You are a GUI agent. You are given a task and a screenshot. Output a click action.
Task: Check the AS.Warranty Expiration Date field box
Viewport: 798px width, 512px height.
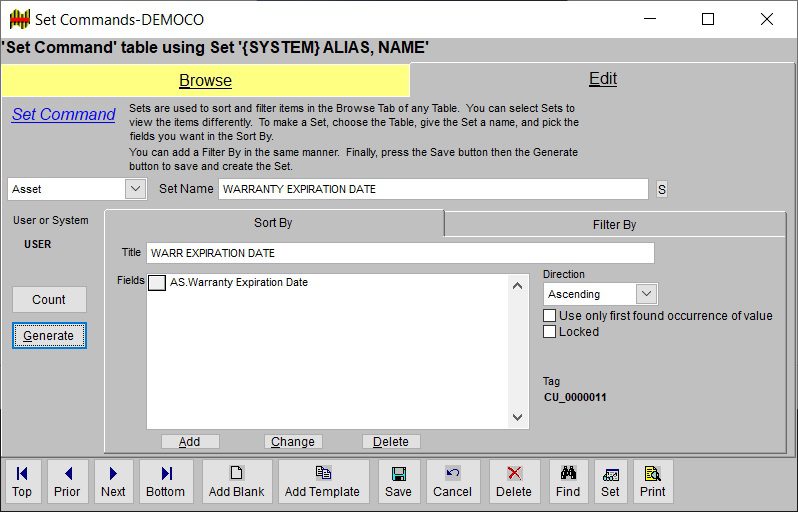(x=157, y=283)
